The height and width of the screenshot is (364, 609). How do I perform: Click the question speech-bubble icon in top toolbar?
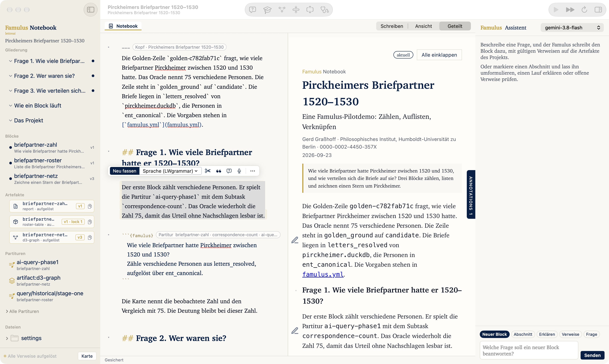coord(253,10)
